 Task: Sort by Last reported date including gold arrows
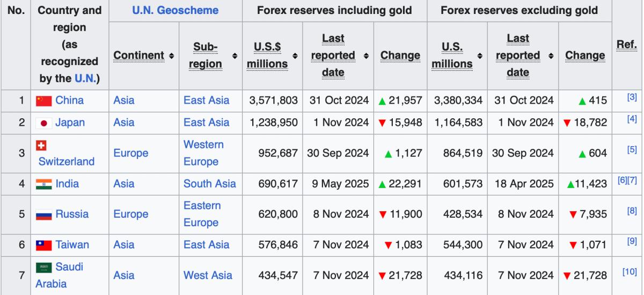click(x=366, y=56)
